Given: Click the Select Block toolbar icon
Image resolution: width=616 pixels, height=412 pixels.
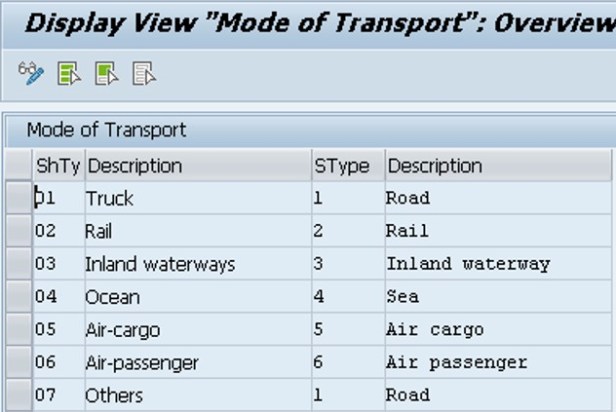Looking at the screenshot, I should [107, 73].
